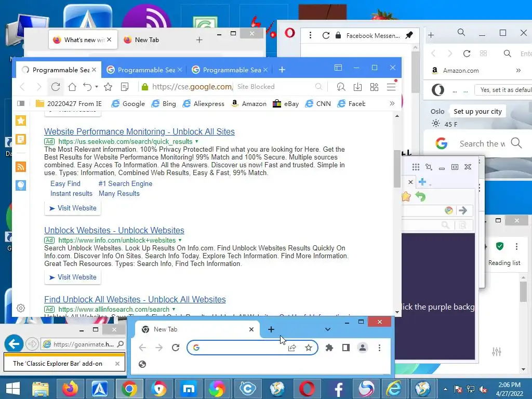
Task: Open new tab in Chrome window
Action: (271, 329)
